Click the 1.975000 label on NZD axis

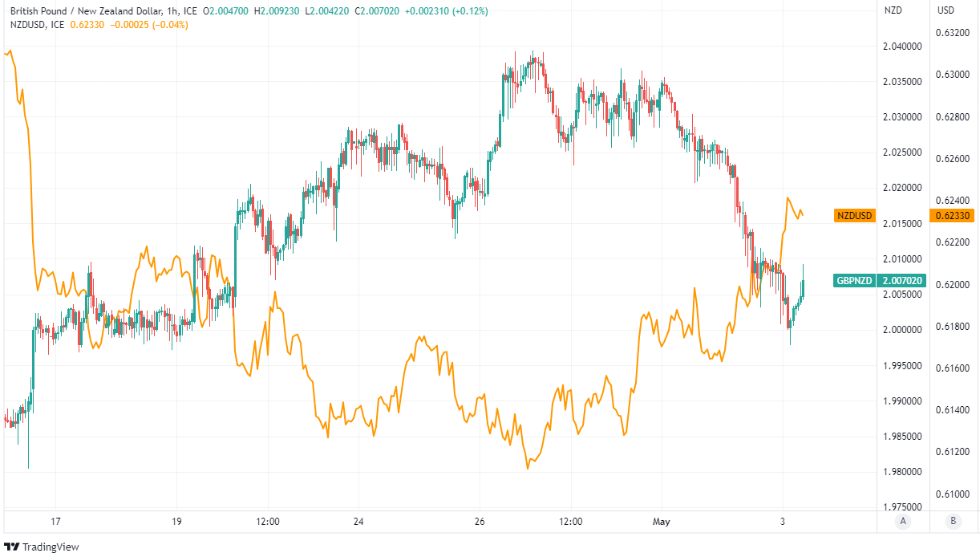click(x=903, y=507)
